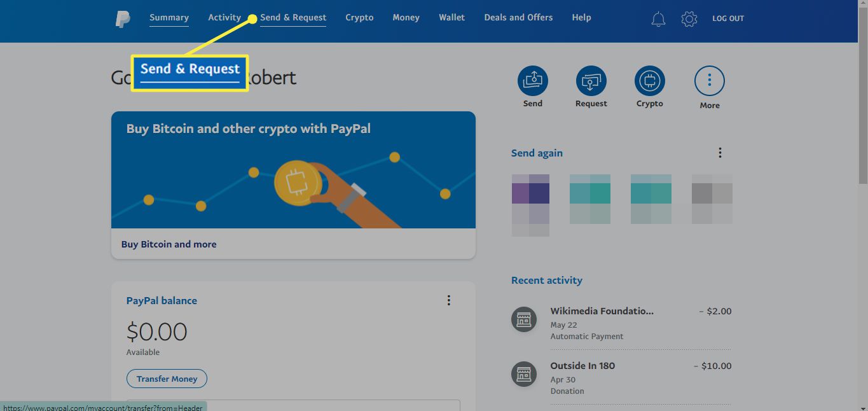This screenshot has width=868, height=411.
Task: Select the purple Send again contact
Action: (x=530, y=205)
